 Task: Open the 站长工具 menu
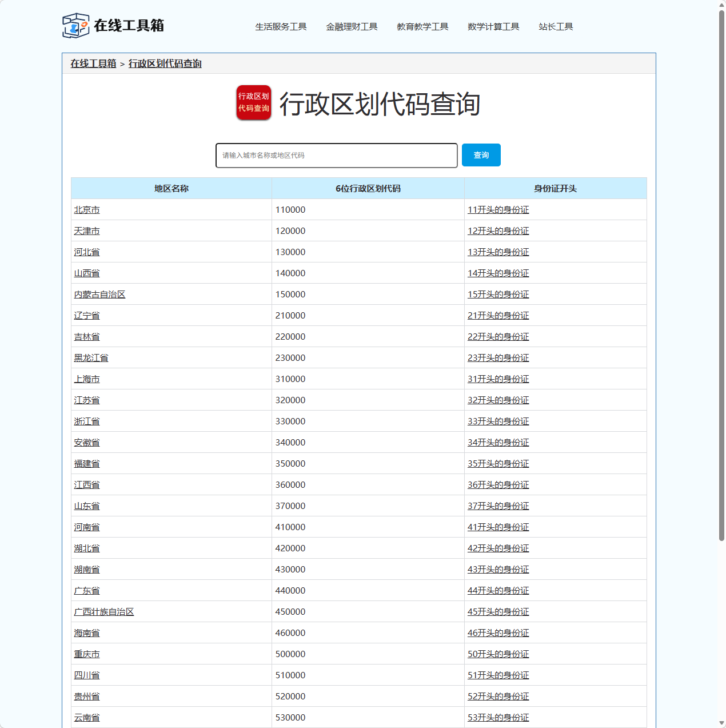pos(556,26)
